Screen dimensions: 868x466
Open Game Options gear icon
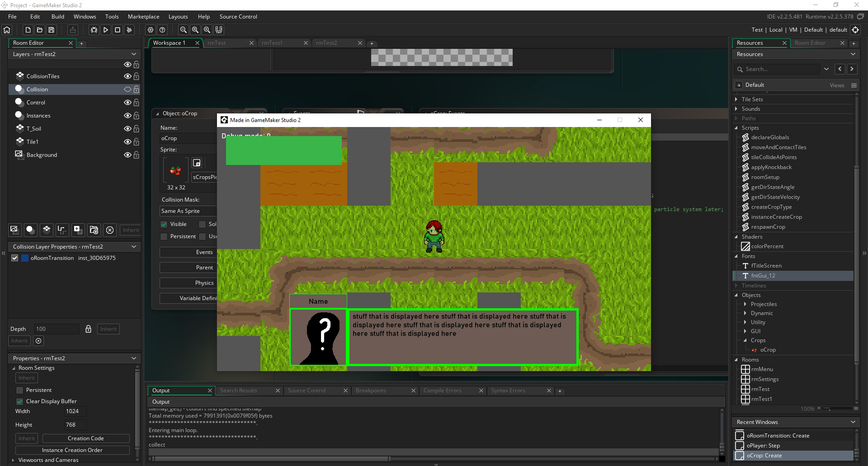151,30
